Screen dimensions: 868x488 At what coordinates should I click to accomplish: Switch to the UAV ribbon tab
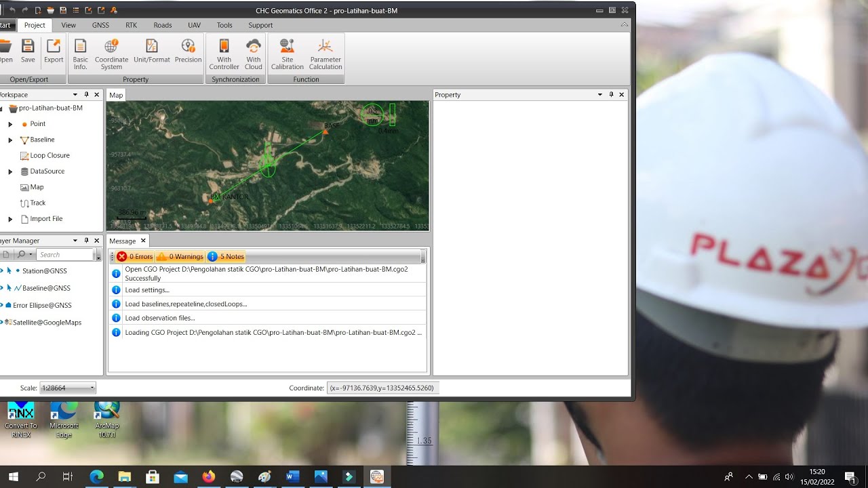coord(194,25)
